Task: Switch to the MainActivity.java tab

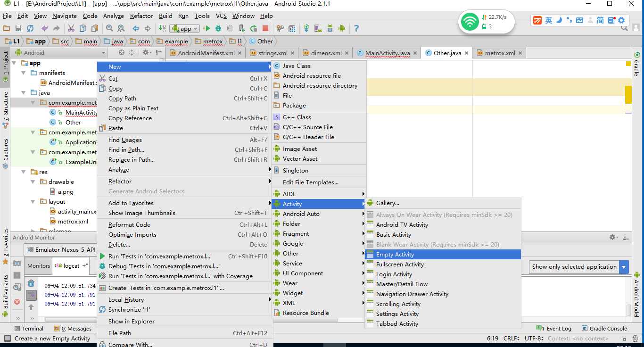Action: click(x=387, y=53)
